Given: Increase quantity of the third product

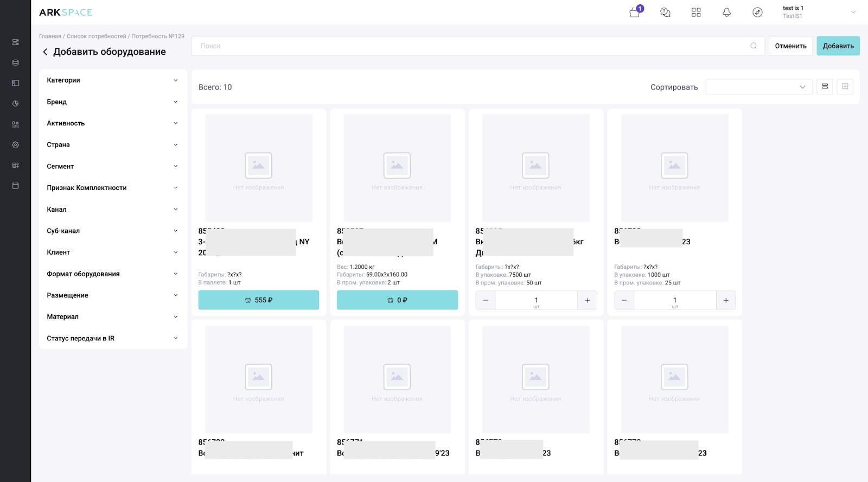Looking at the screenshot, I should point(587,300).
